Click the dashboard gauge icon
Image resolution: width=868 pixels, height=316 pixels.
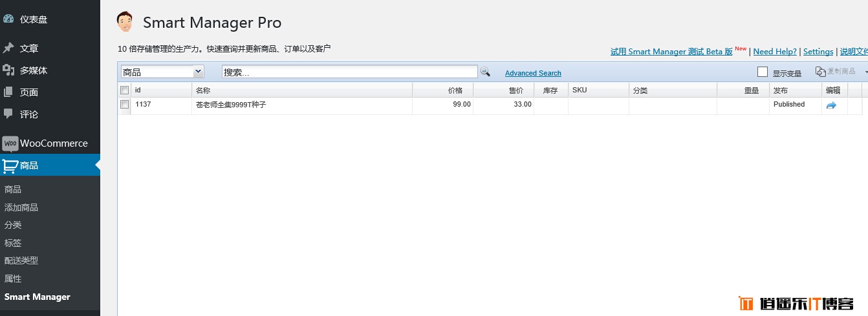[x=8, y=19]
